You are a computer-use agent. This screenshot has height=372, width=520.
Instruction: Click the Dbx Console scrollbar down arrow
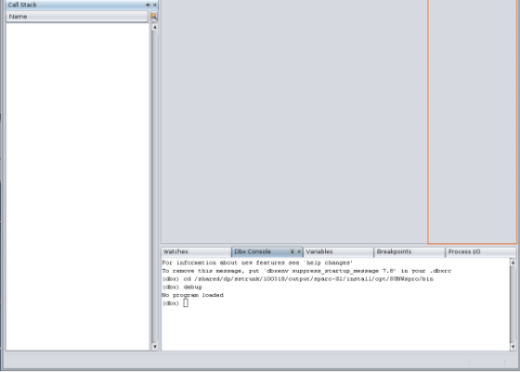coord(513,347)
